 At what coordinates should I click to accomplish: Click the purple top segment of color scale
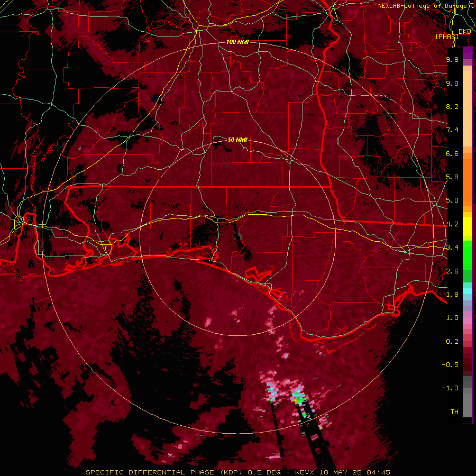click(467, 53)
